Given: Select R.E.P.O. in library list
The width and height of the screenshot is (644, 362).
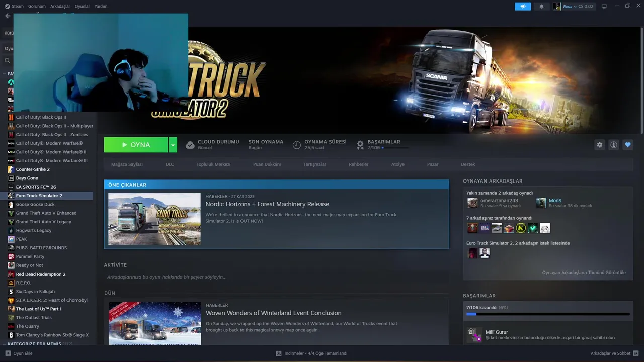Looking at the screenshot, I should [x=23, y=283].
